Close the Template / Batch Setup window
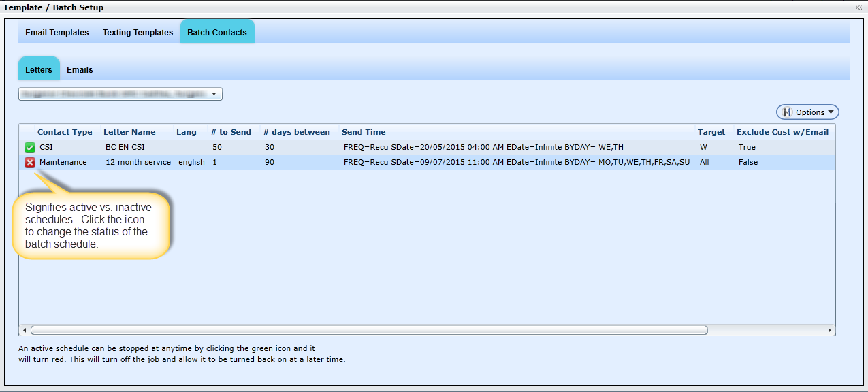Image resolution: width=868 pixels, height=392 pixels. [x=858, y=8]
